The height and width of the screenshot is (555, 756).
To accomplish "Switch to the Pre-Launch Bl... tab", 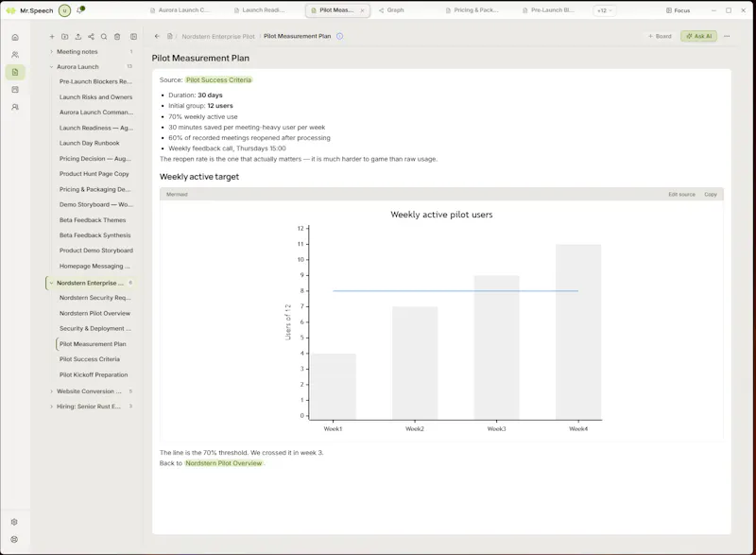I will point(548,10).
